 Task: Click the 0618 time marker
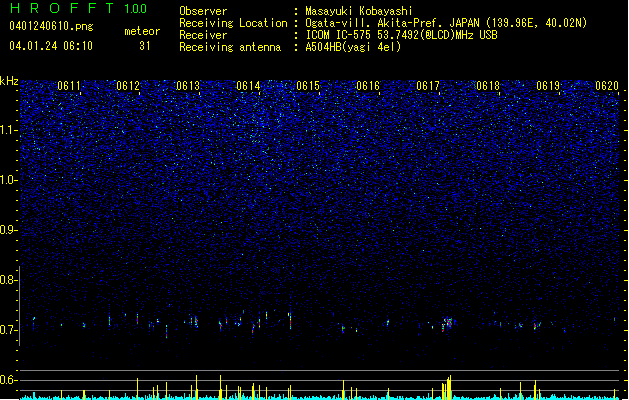tap(488, 86)
